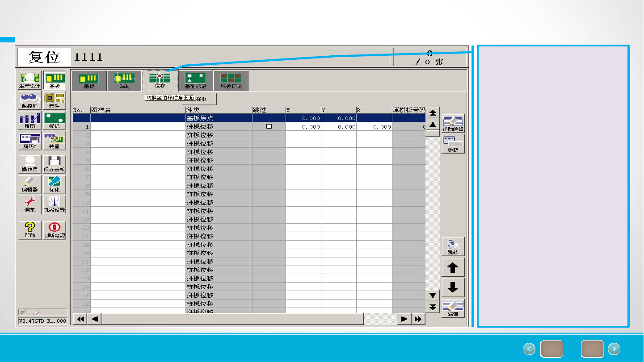Viewport: 644px width, 362px height.
Task: Open the 调整 adjustment wrench tool
Action: tap(30, 204)
